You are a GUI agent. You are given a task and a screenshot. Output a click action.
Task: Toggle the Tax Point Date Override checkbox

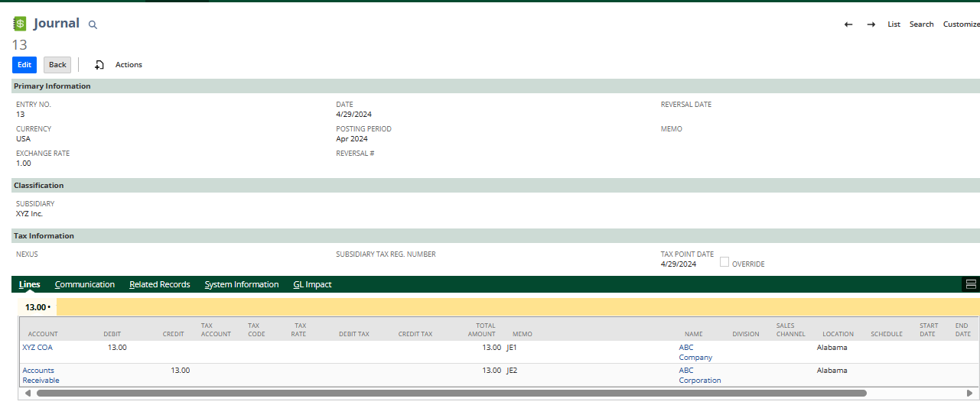(x=724, y=262)
